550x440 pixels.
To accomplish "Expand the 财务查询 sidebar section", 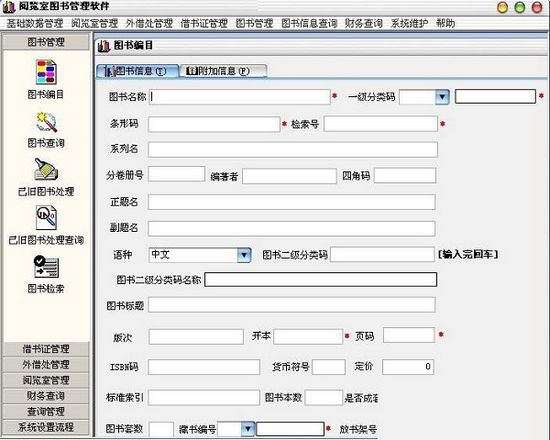I will (x=46, y=396).
